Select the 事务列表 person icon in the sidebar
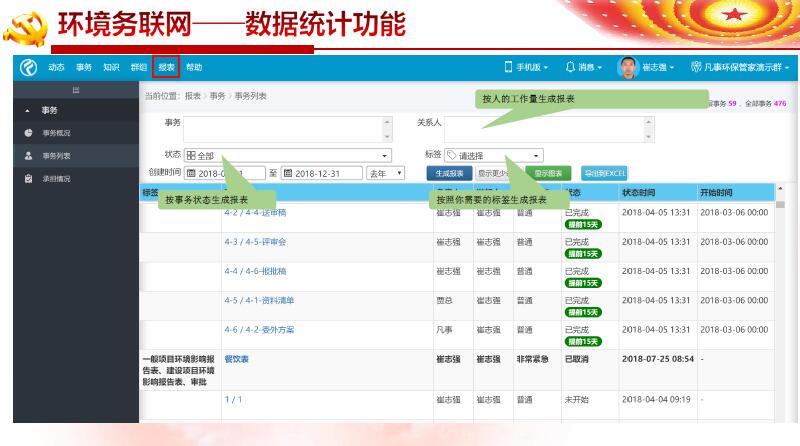The width and height of the screenshot is (800, 446). click(29, 156)
